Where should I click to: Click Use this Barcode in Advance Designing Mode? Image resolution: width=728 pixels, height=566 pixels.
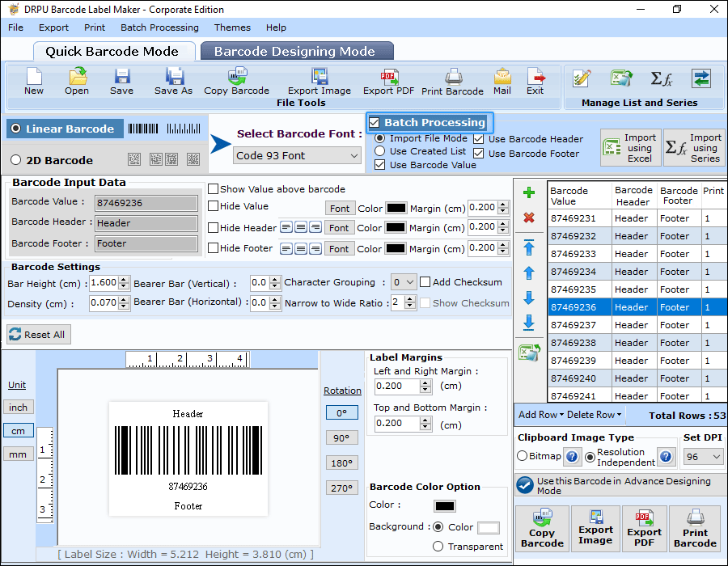point(620,485)
